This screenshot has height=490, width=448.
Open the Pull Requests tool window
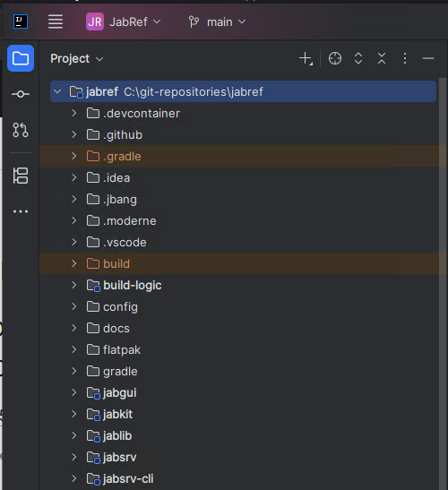[21, 130]
